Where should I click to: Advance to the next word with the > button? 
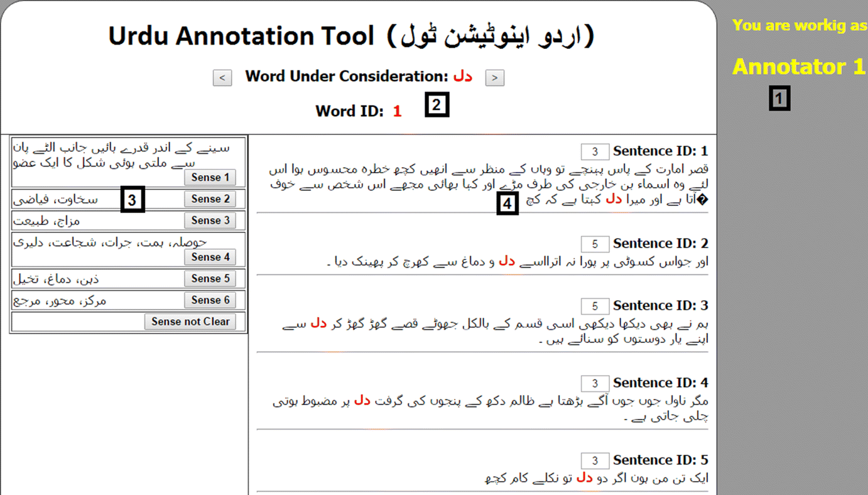point(495,78)
